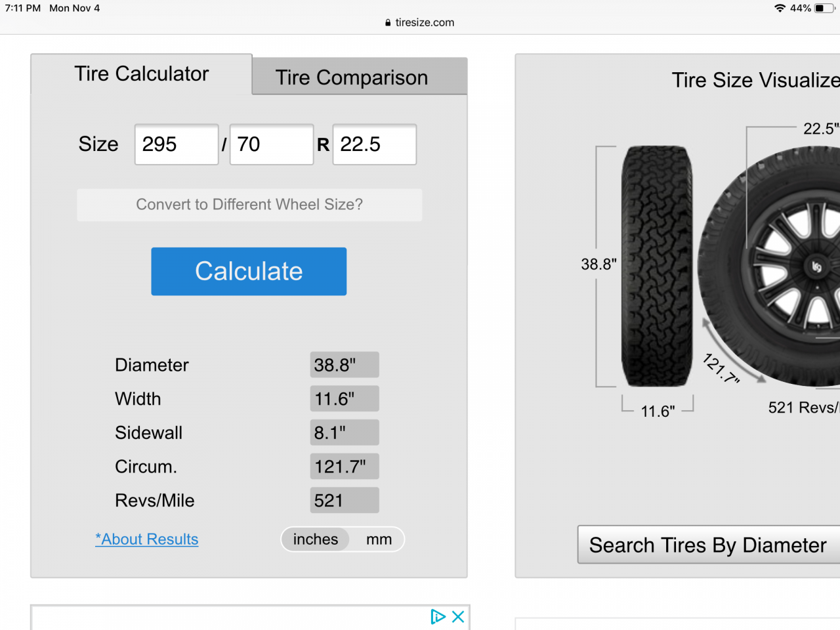Image resolution: width=840 pixels, height=630 pixels.
Task: Click the tire width field showing 295
Action: [177, 144]
